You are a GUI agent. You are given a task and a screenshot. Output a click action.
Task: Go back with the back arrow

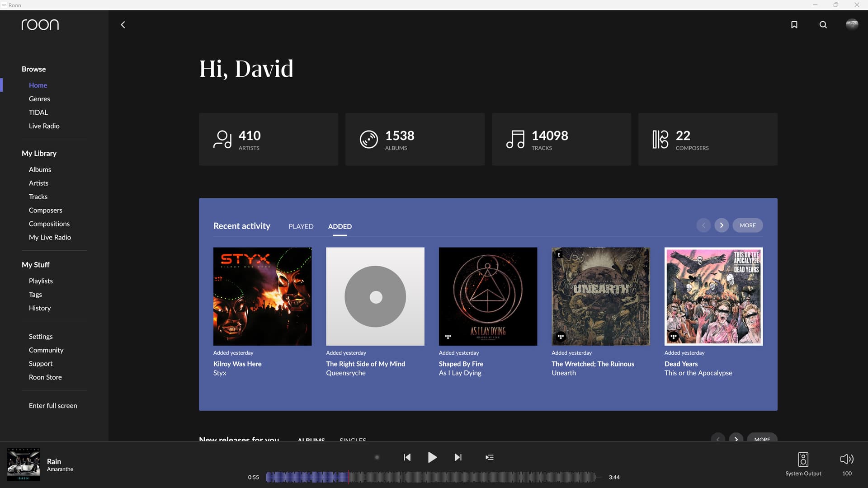pos(123,25)
